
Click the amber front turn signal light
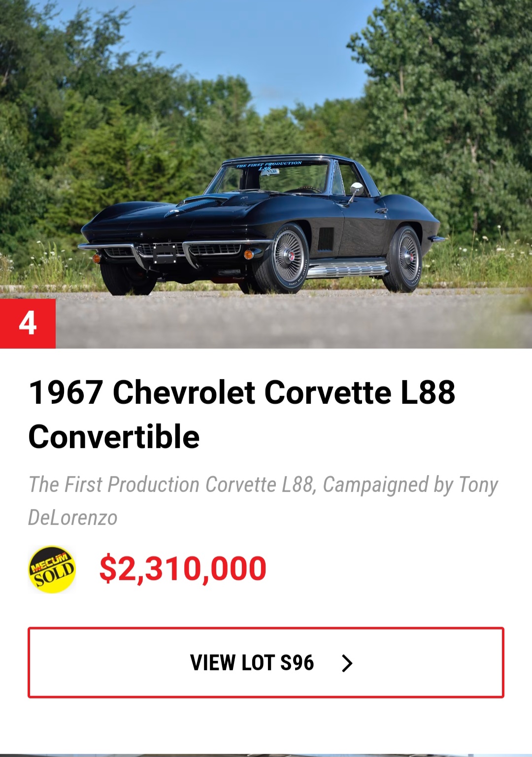[x=248, y=254]
